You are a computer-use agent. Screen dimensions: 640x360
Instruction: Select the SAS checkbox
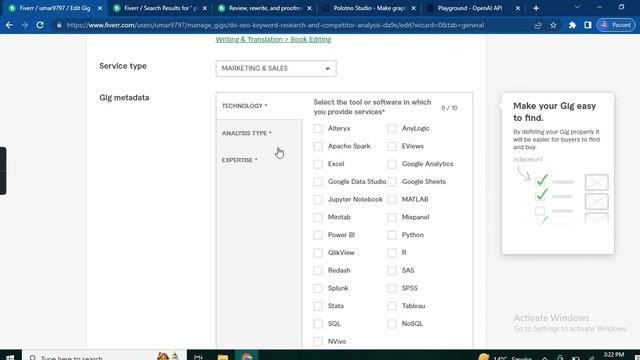(392, 271)
